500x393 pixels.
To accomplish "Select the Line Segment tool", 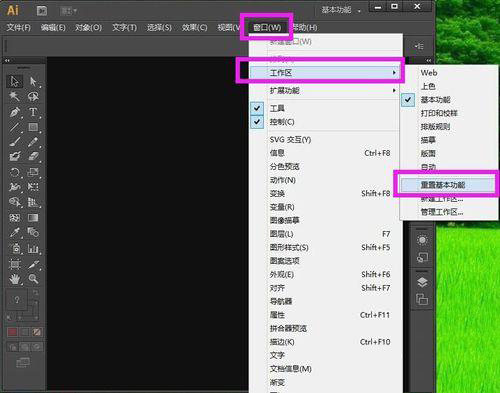I will point(14,127).
